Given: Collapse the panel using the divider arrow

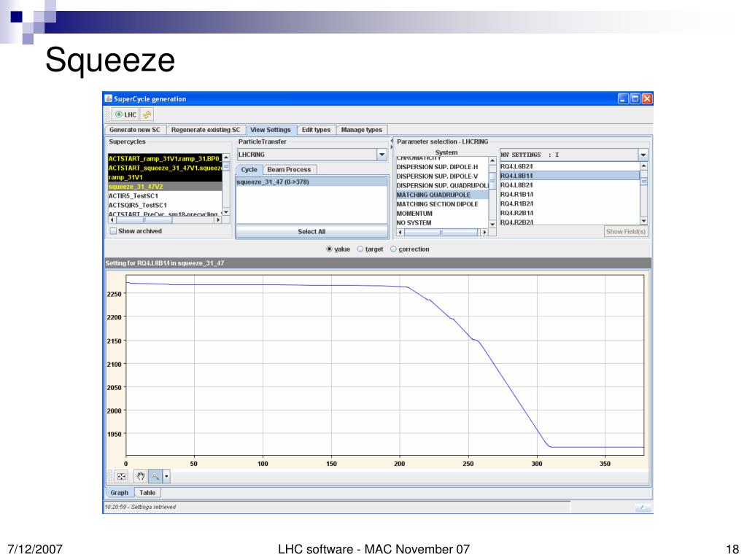Looking at the screenshot, I should 392,141.
